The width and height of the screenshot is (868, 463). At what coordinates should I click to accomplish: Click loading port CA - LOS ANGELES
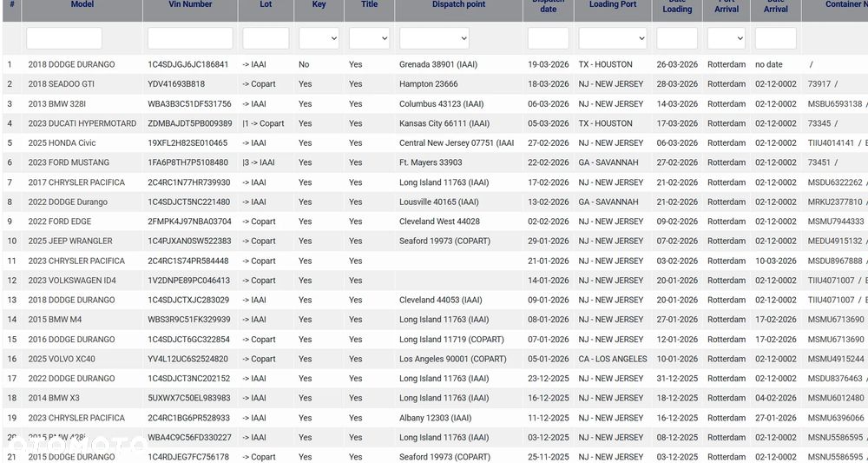(x=613, y=359)
